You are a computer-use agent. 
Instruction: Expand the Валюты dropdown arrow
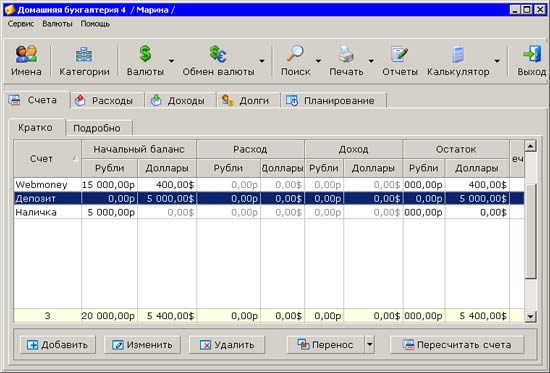click(171, 61)
